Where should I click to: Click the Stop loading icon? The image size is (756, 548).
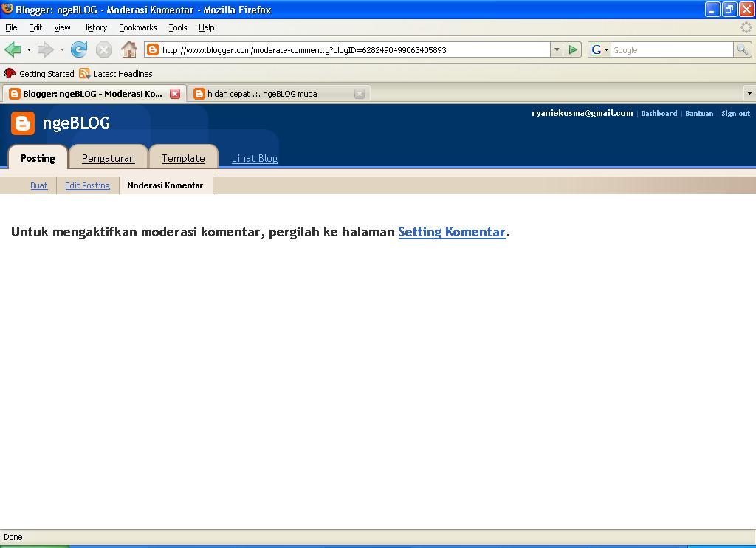click(103, 49)
